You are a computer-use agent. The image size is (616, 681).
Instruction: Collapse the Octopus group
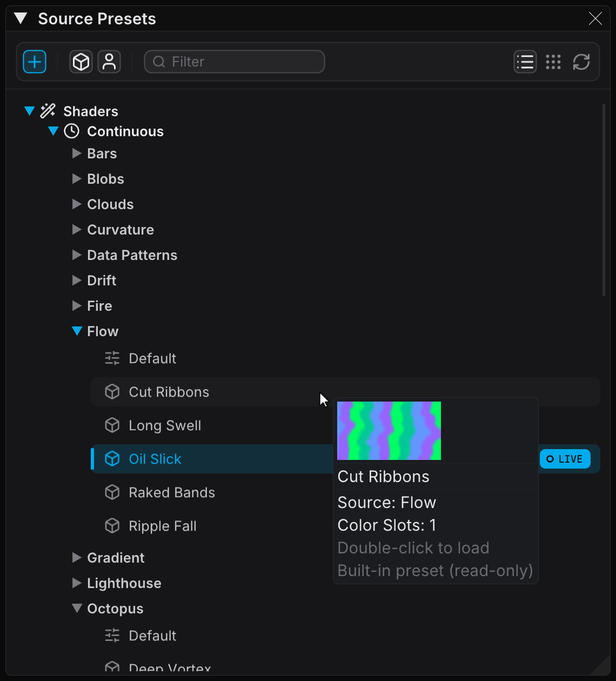pyautogui.click(x=77, y=609)
